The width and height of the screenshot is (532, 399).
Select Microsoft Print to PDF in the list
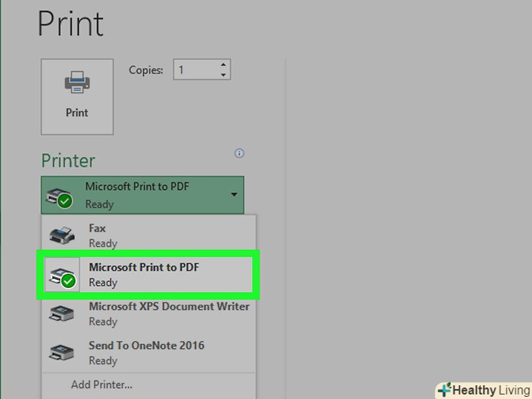point(148,275)
